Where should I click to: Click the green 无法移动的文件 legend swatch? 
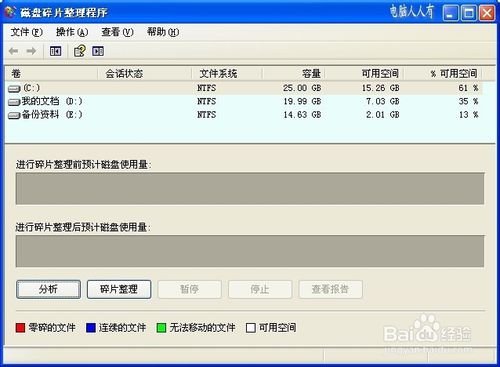point(161,328)
